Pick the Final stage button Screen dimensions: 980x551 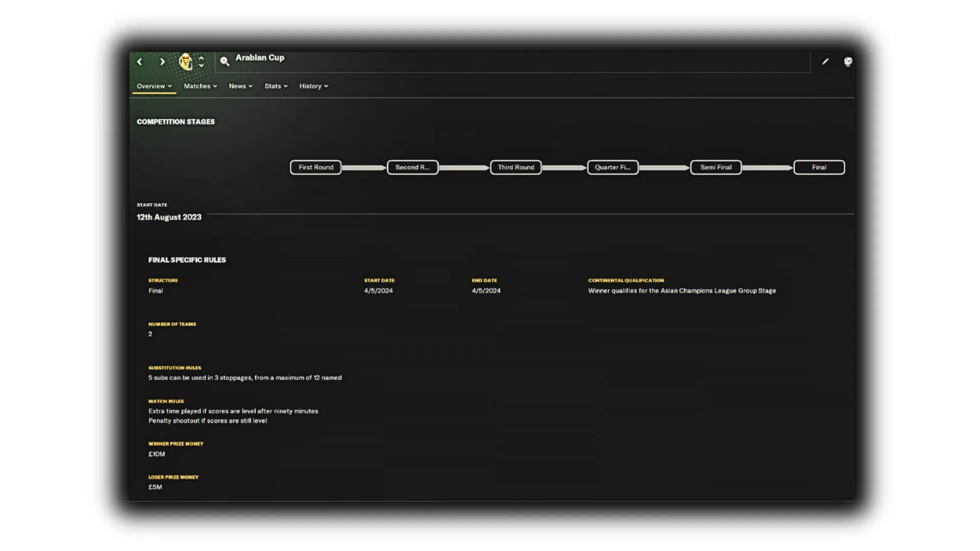pyautogui.click(x=819, y=167)
